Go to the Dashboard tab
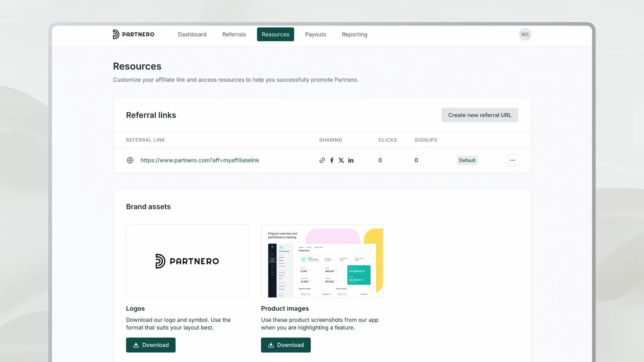 pos(192,34)
